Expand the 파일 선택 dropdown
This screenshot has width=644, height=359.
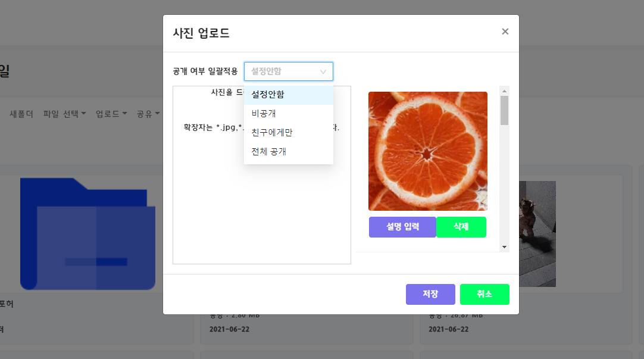(x=65, y=113)
